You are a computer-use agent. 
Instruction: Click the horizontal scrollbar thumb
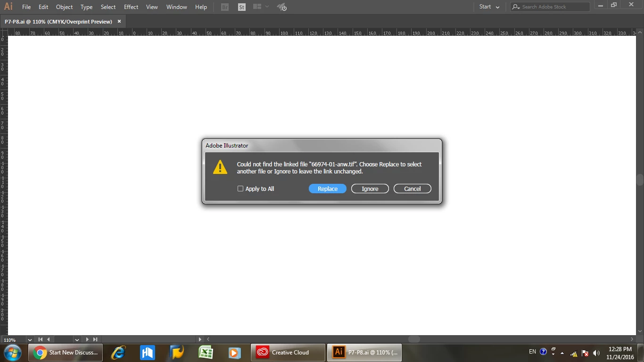coord(414,339)
